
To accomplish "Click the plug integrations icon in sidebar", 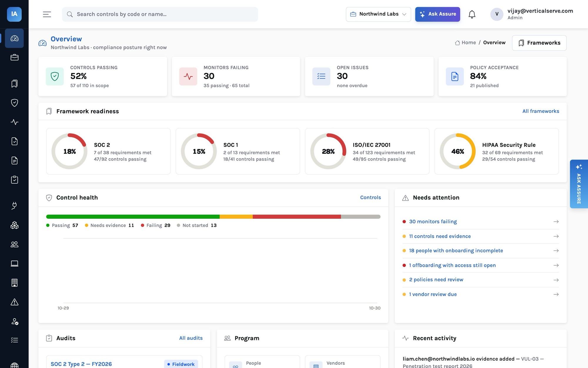I will (x=14, y=206).
